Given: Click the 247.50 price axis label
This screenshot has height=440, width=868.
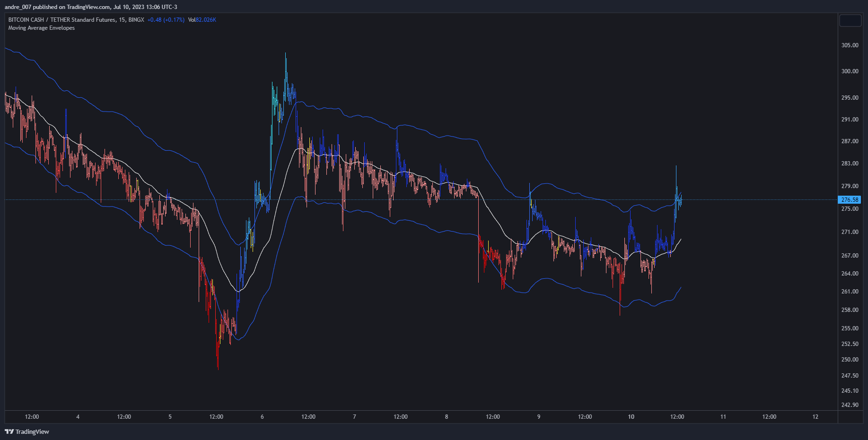Looking at the screenshot, I should coord(850,376).
